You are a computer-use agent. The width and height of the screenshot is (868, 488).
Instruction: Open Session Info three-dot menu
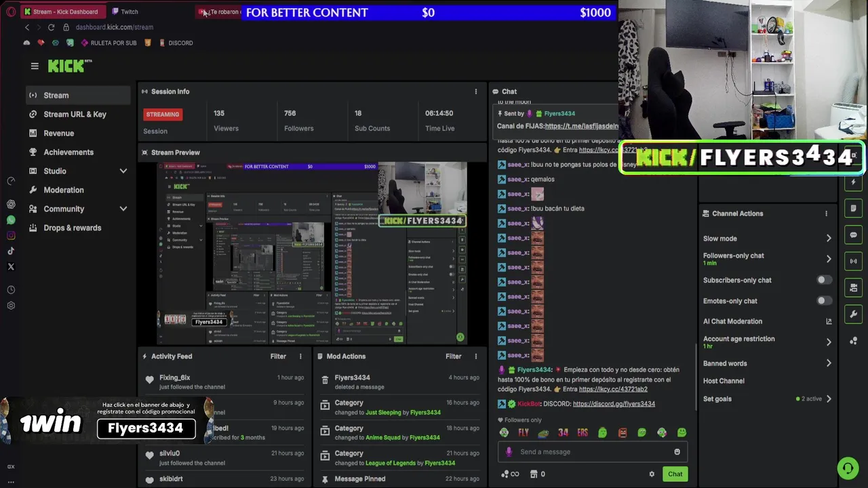[475, 91]
